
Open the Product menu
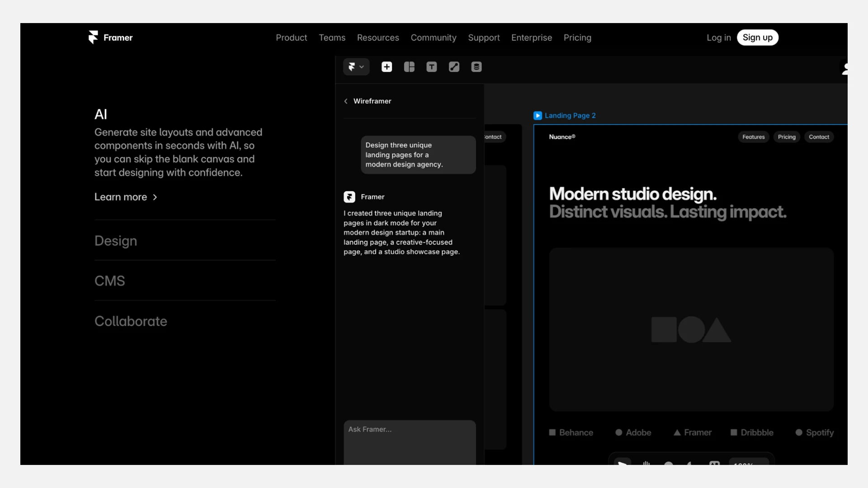[291, 38]
